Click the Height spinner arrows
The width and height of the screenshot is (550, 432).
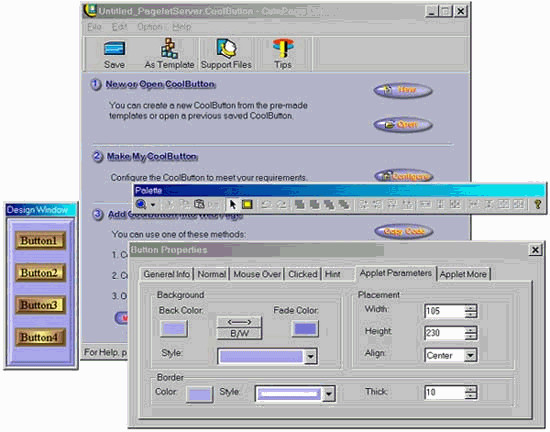click(470, 333)
